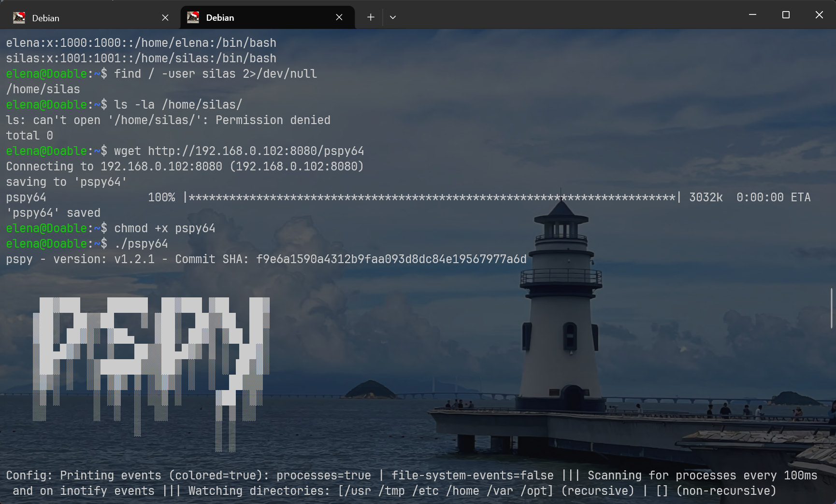Image resolution: width=836 pixels, height=504 pixels.
Task: Click the text "(non-recursive)"
Action: tap(726, 491)
